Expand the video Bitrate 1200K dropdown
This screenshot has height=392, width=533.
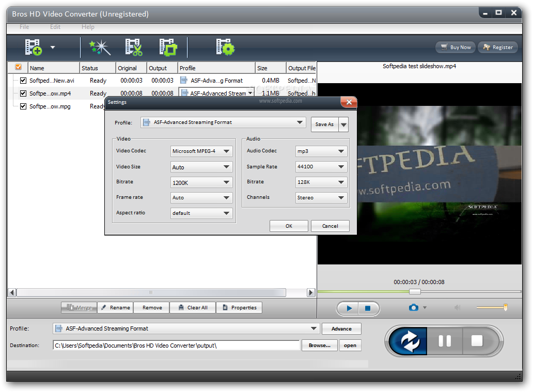(x=226, y=182)
